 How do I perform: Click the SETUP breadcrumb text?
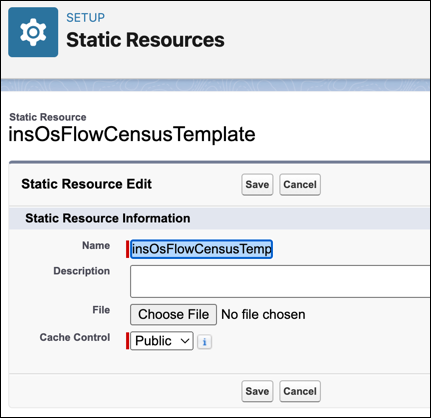coord(85,17)
